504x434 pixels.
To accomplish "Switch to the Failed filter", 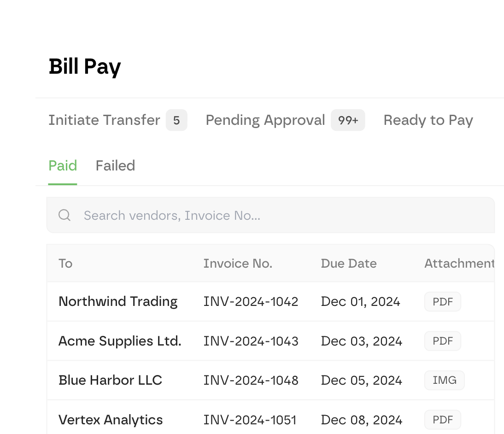I will (x=115, y=165).
